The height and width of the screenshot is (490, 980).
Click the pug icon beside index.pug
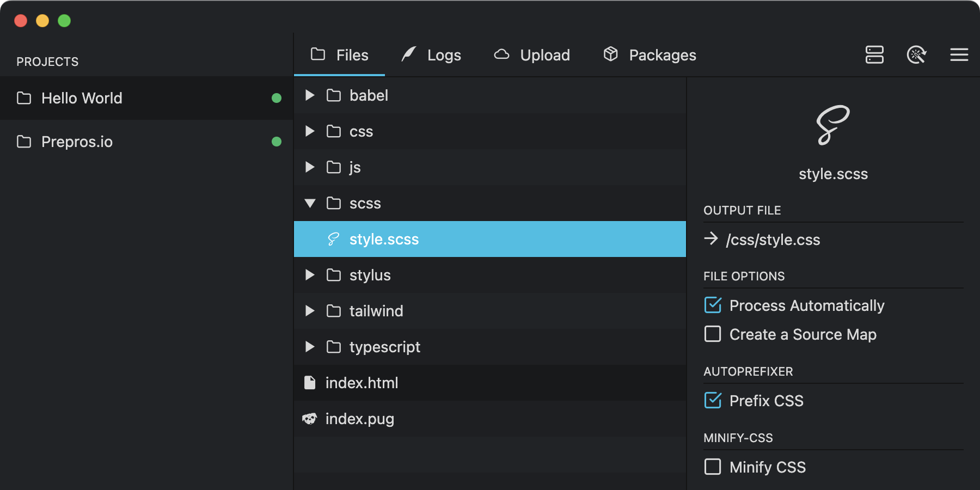point(310,419)
